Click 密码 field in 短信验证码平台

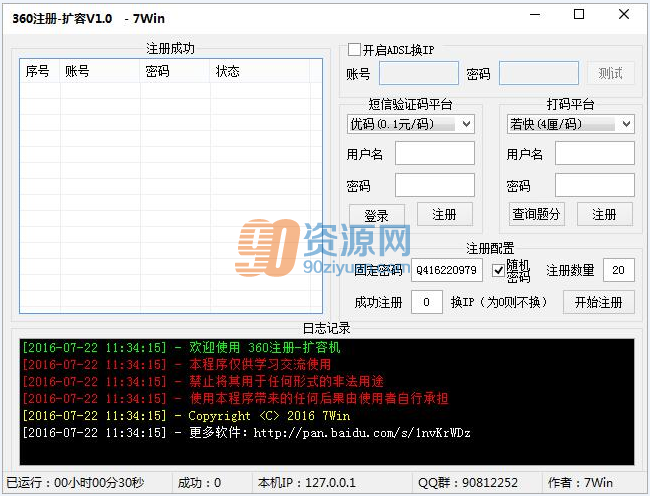(x=435, y=185)
